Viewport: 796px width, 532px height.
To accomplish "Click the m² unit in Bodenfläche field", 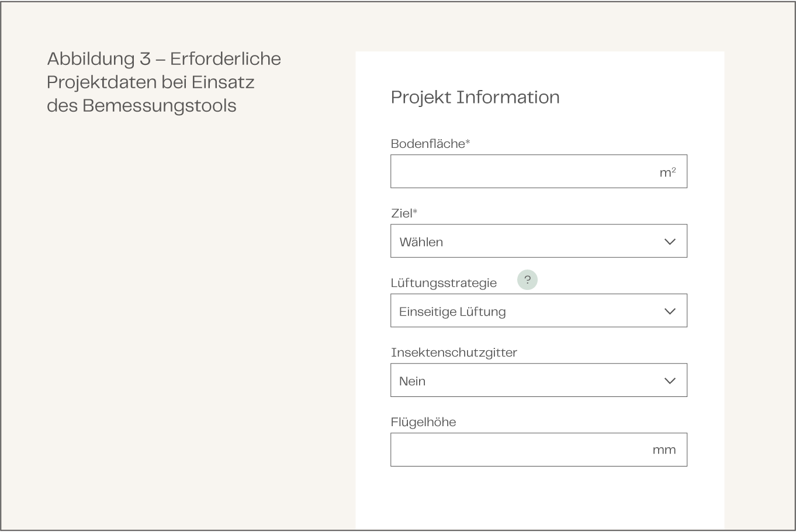I will [667, 172].
